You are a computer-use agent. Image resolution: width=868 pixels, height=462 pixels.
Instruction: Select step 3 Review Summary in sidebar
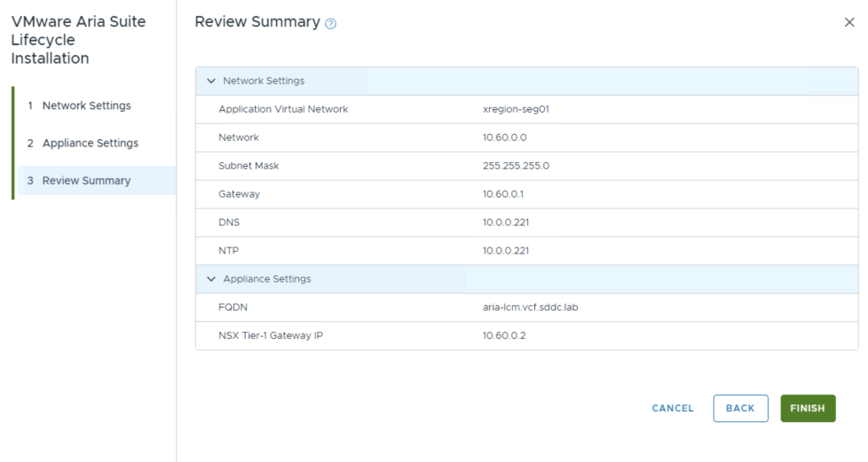86,181
